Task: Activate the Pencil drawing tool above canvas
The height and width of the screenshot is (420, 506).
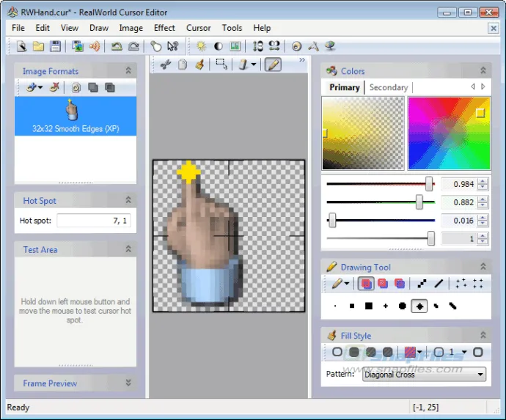Action: (x=273, y=65)
